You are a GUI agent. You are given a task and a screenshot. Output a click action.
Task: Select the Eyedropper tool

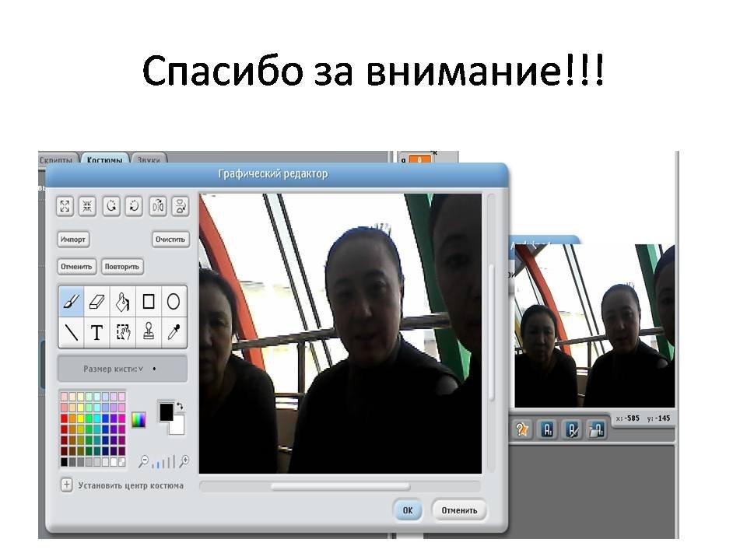point(174,333)
